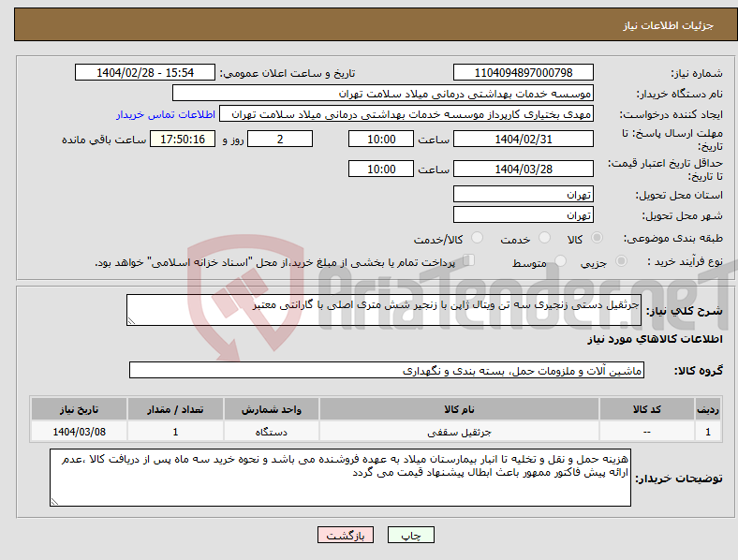Select the متوسط purchase type radio
This screenshot has width=738, height=560.
click(561, 260)
